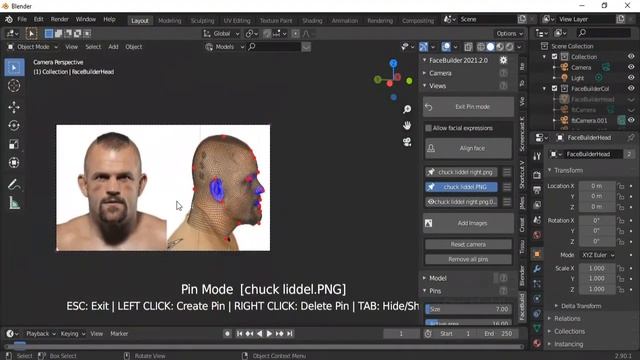Click the zoom view magnifier icon
The width and height of the screenshot is (640, 360).
(407, 109)
